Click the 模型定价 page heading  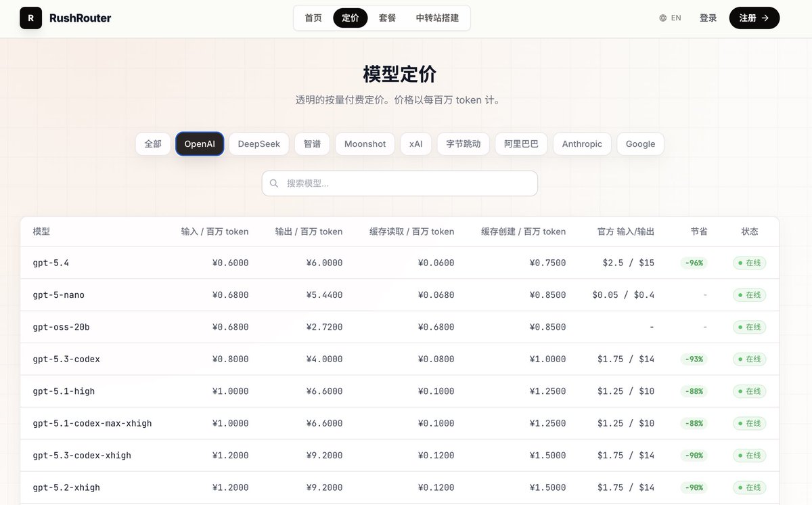click(x=400, y=73)
